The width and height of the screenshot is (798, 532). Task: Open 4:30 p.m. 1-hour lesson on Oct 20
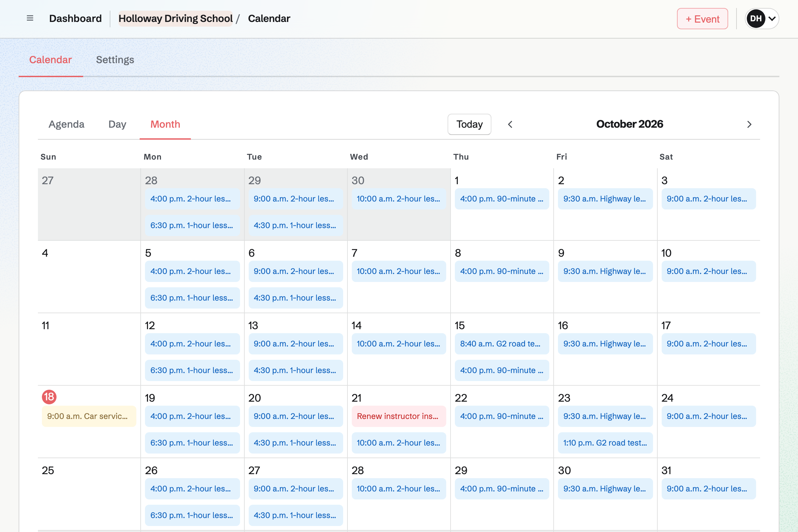[x=296, y=443]
